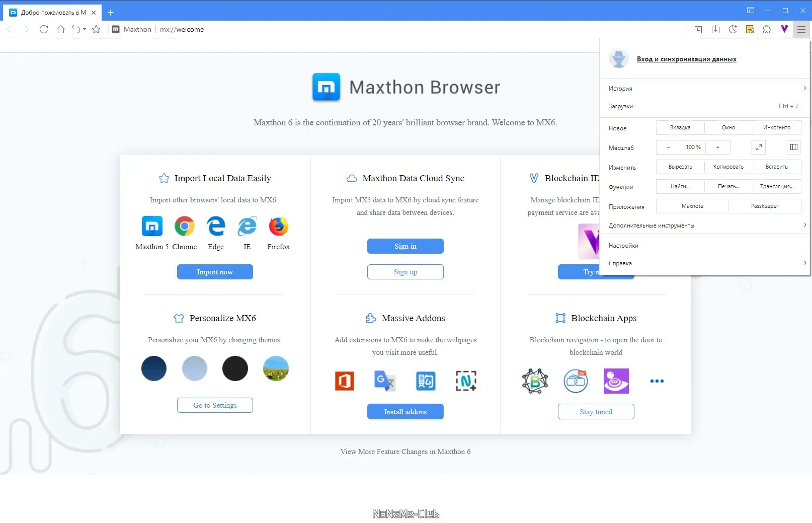Select the light blue theme swatch
812x523 pixels.
(195, 368)
